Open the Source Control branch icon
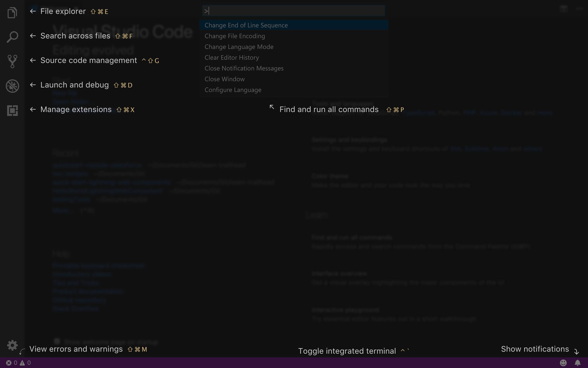 point(12,61)
